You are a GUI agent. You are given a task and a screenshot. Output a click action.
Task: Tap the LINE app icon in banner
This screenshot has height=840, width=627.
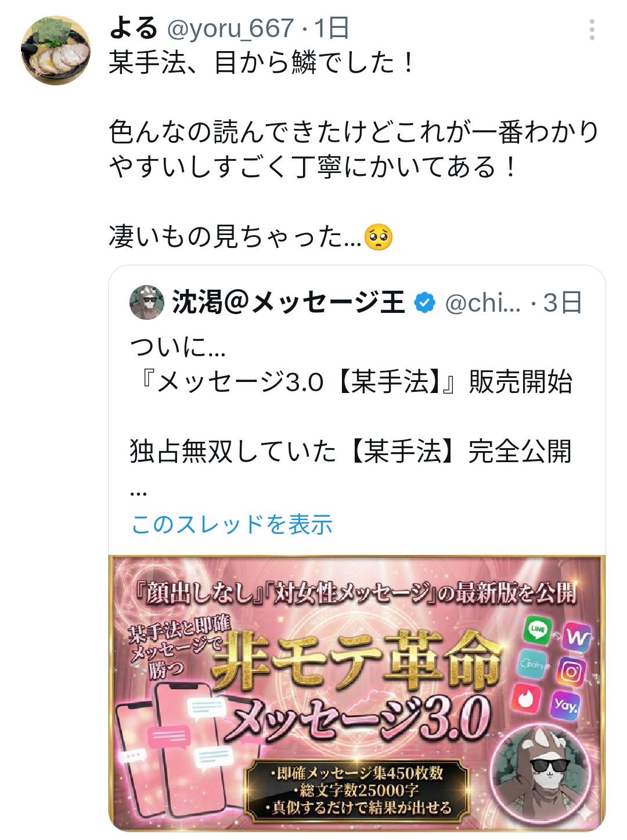538,629
